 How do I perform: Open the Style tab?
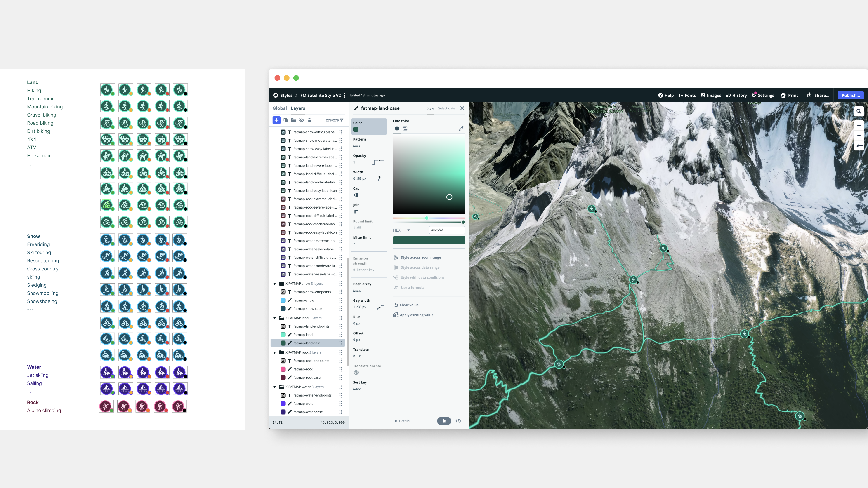tap(430, 108)
